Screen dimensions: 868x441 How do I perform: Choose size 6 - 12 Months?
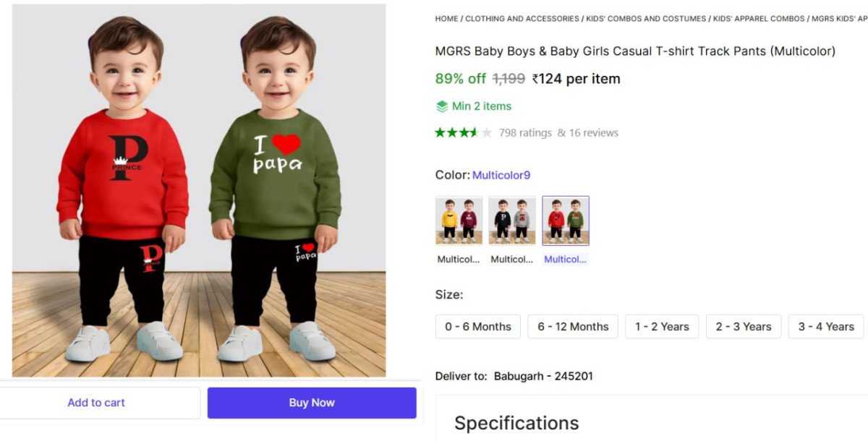coord(573,327)
